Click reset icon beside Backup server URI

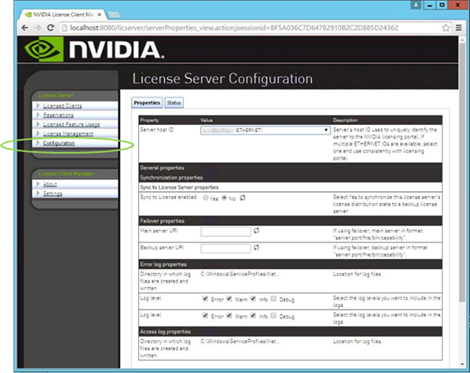coord(256,247)
